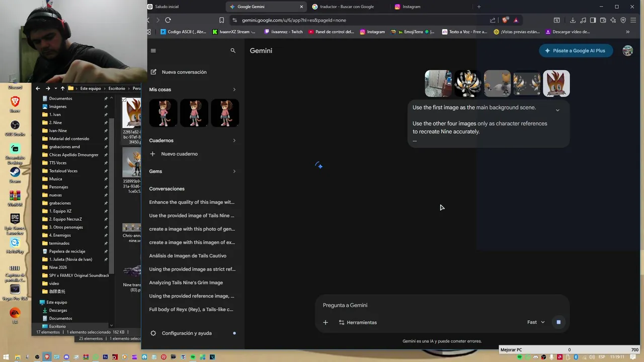Open the first uploaded background image thumbnail
Screen dimensions: 644x362
(x=438, y=83)
